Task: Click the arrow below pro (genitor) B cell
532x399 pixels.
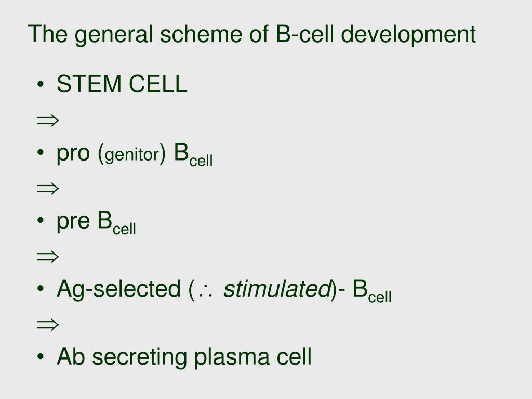Action: pyautogui.click(x=48, y=188)
